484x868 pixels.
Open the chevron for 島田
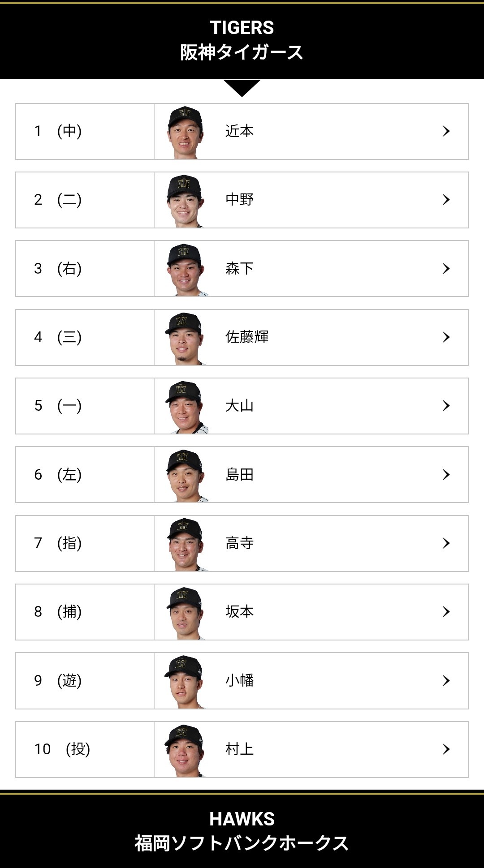pyautogui.click(x=446, y=475)
